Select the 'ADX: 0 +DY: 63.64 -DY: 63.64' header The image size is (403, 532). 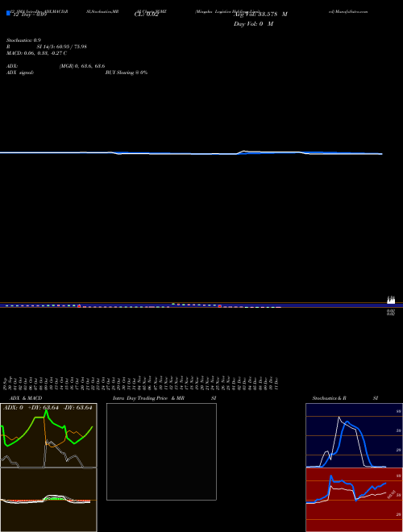[48, 407]
